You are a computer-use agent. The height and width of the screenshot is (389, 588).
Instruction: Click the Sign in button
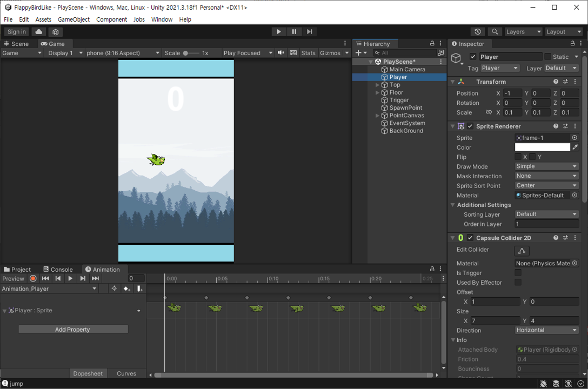tap(17, 32)
